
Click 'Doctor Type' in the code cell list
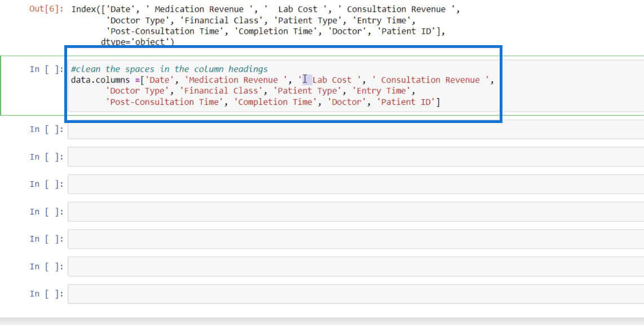click(x=137, y=91)
